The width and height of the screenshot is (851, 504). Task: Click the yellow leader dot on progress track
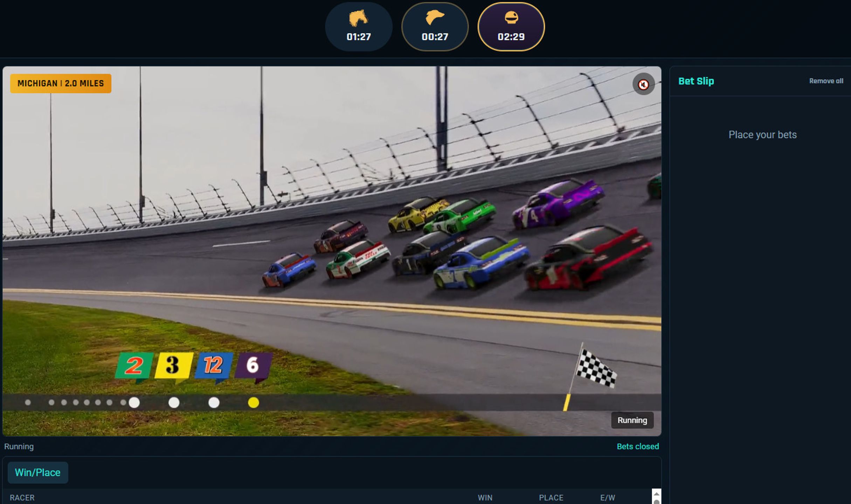click(254, 403)
